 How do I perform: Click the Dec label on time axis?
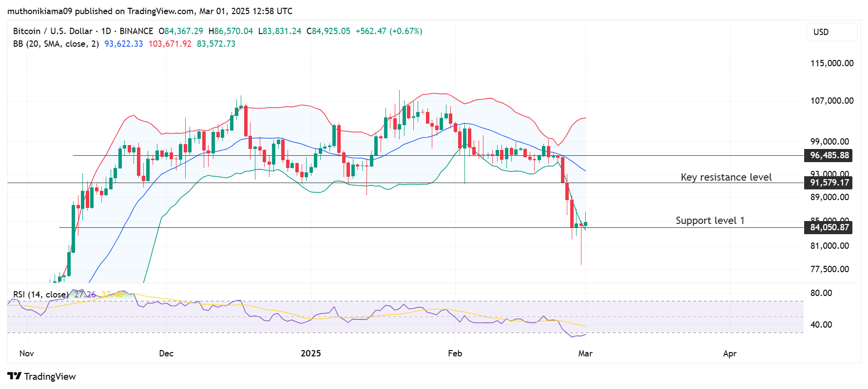(166, 353)
